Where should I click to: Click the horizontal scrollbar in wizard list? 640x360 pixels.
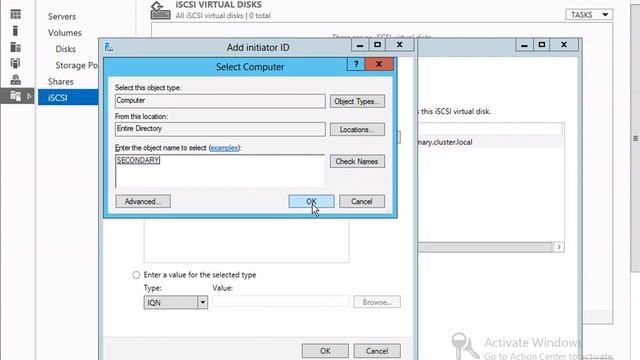(485, 247)
